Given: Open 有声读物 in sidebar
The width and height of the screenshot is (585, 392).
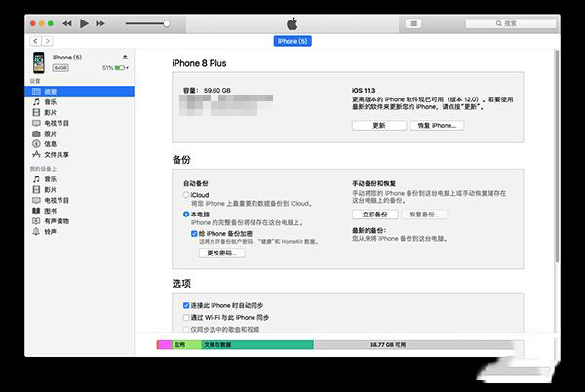Looking at the screenshot, I should pos(80,221).
